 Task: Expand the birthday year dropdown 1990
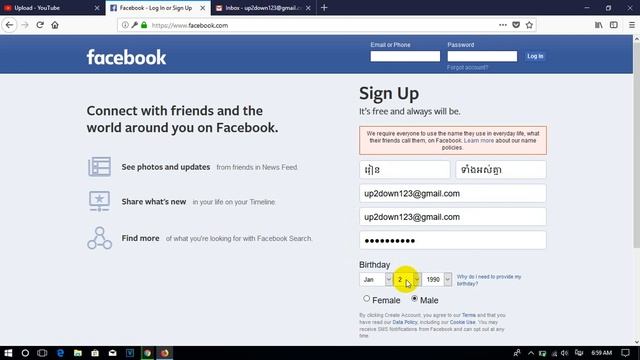click(x=437, y=280)
